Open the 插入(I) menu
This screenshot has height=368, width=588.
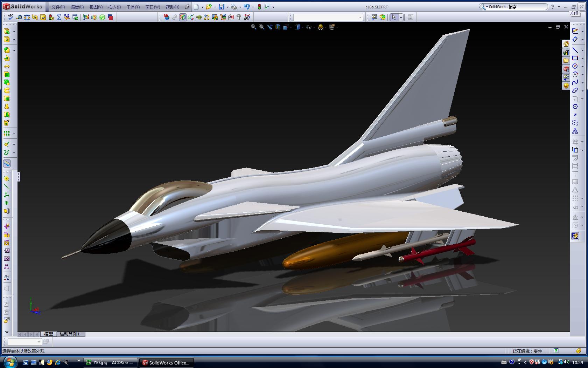pyautogui.click(x=114, y=7)
